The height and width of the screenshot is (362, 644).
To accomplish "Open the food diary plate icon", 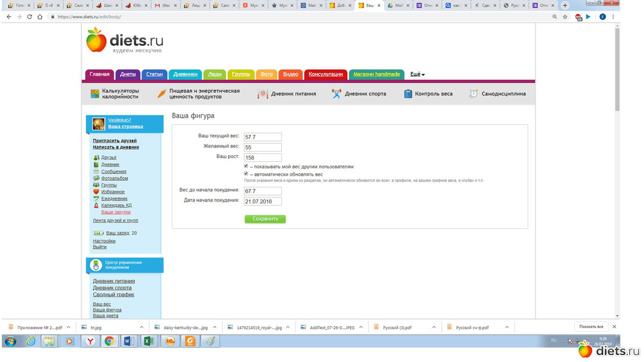I will pos(262,94).
